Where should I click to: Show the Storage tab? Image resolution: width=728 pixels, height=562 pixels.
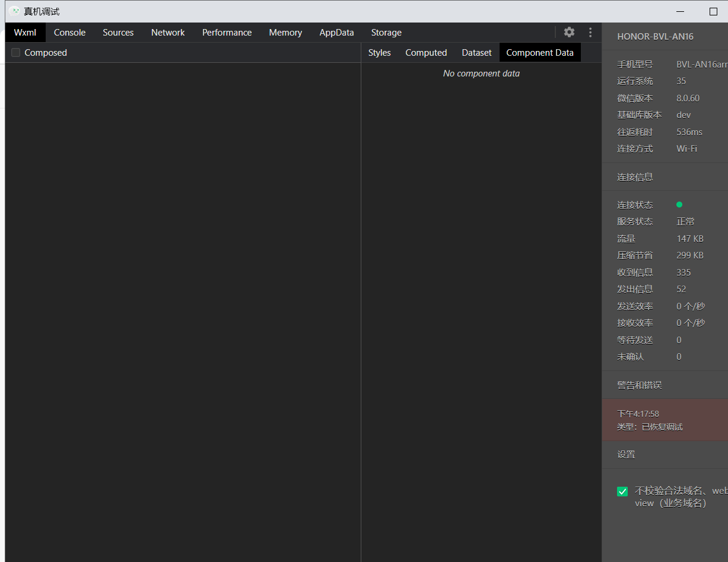[x=386, y=33]
